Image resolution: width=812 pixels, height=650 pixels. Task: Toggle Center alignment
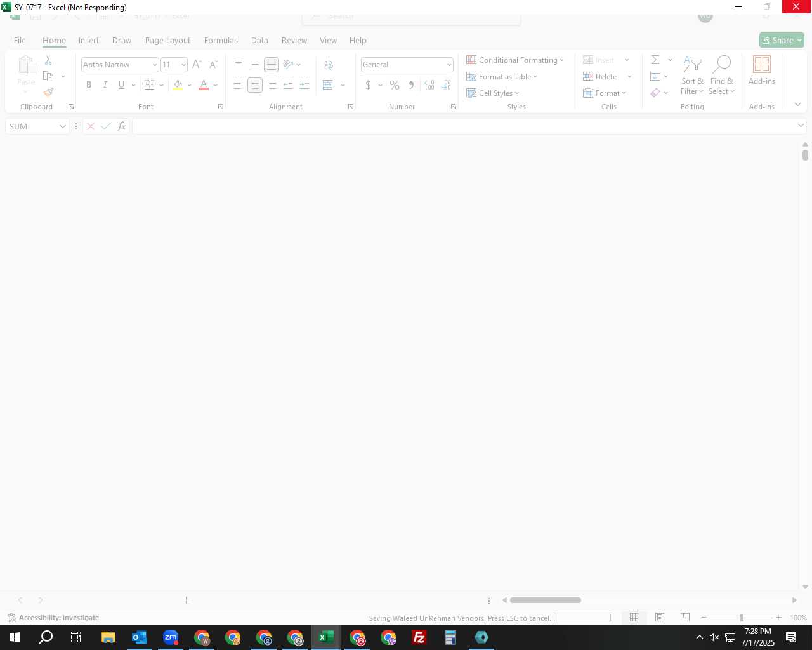(255, 85)
